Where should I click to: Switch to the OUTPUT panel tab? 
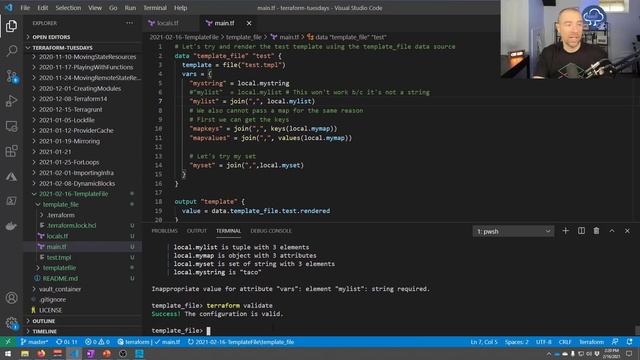[197, 231]
